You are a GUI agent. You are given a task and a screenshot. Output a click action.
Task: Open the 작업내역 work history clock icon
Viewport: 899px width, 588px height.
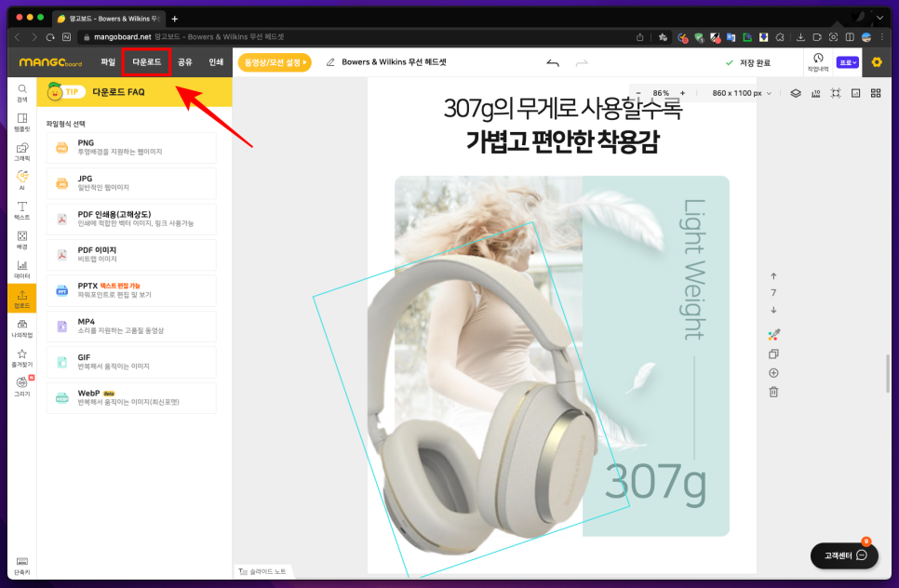tap(818, 62)
